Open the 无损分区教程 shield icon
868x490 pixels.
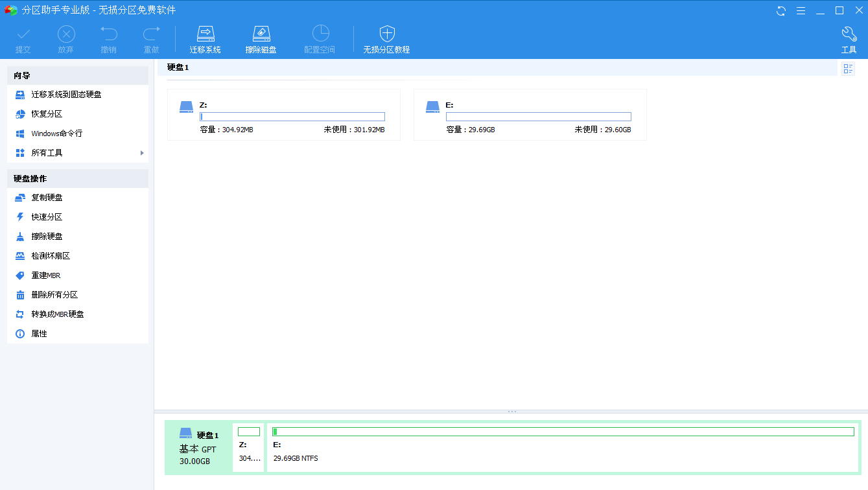387,34
